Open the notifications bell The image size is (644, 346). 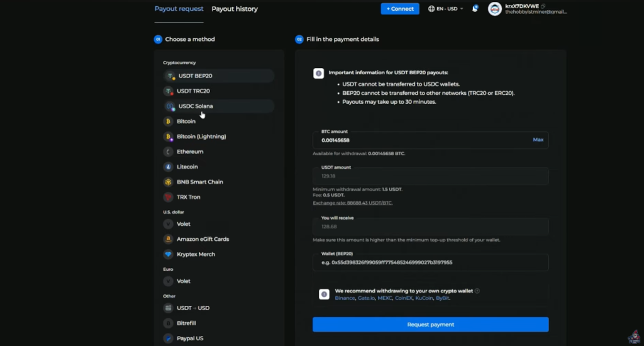coord(475,9)
